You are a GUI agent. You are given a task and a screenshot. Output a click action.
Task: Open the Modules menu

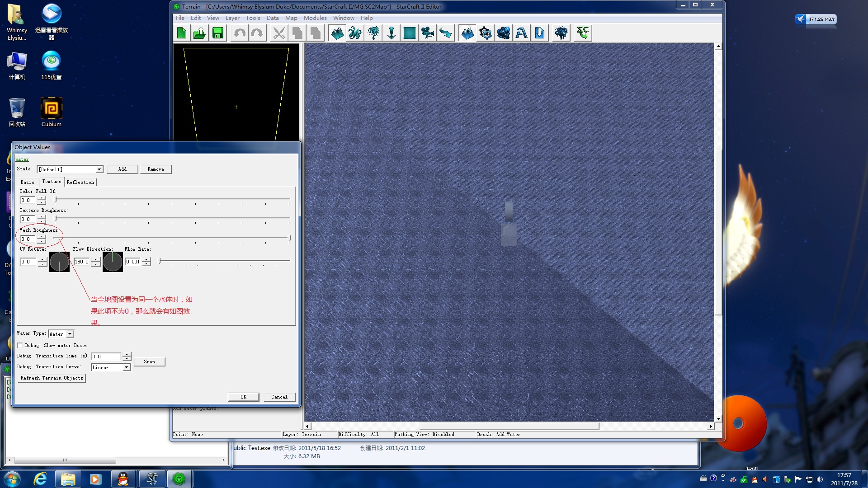click(x=315, y=18)
